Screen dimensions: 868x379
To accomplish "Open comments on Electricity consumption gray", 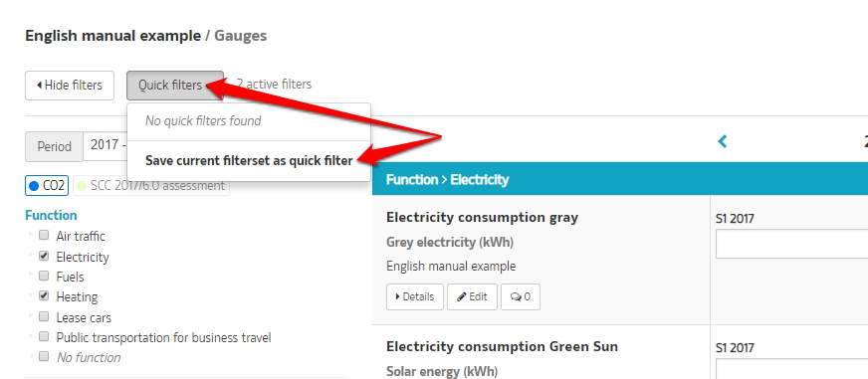I will point(521,296).
